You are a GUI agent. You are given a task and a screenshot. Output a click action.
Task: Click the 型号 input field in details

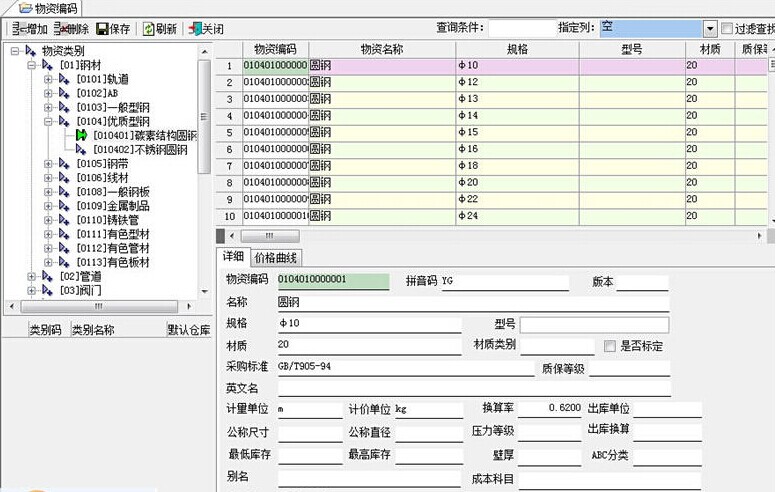tap(594, 325)
